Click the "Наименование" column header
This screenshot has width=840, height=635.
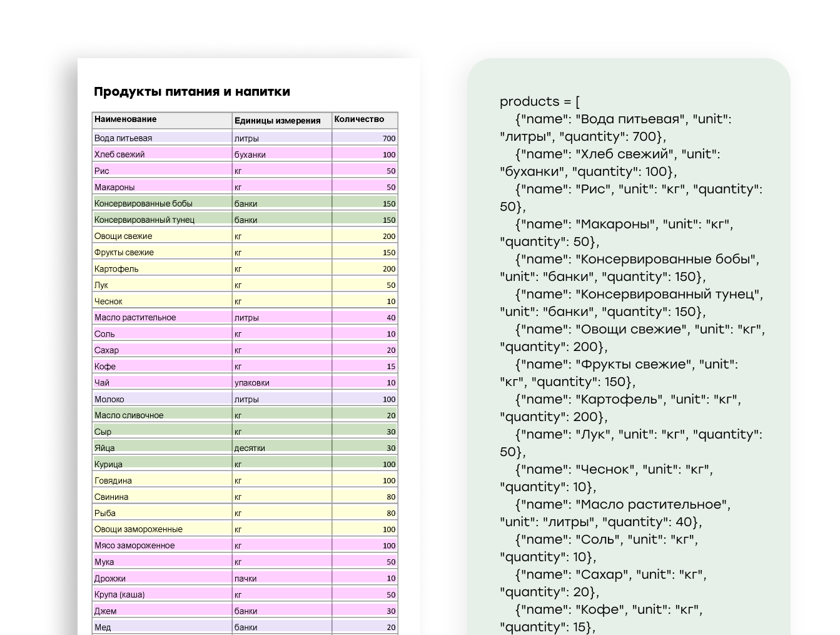point(126,119)
